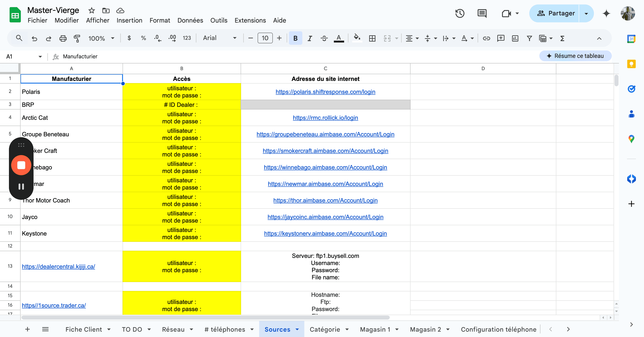This screenshot has width=644, height=337.
Task: Click the font size input field
Action: (x=265, y=38)
